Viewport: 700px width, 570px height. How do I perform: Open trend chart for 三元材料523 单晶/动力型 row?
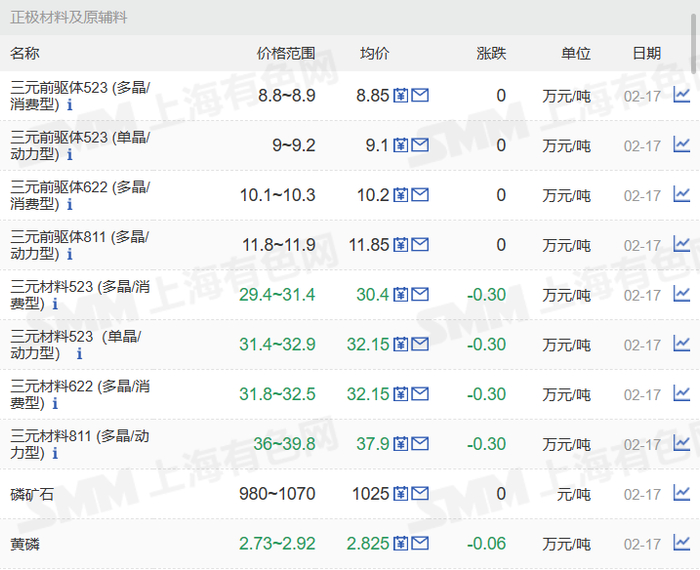[682, 344]
